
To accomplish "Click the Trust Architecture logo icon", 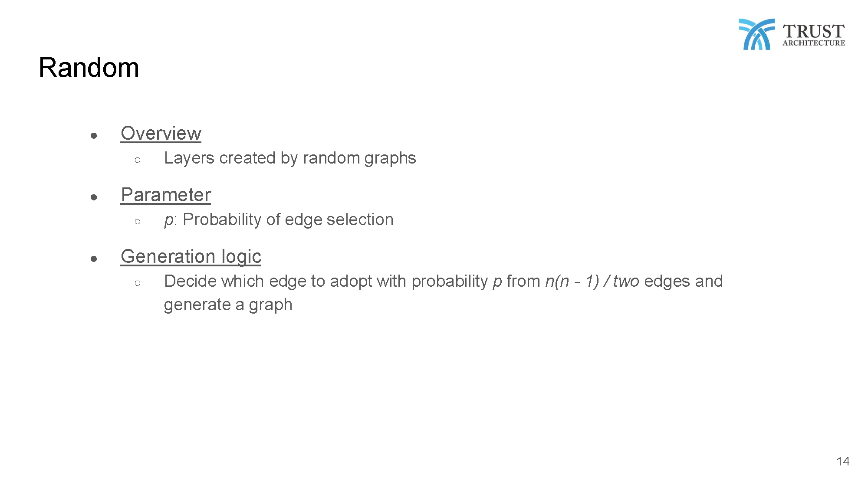I will [x=756, y=34].
